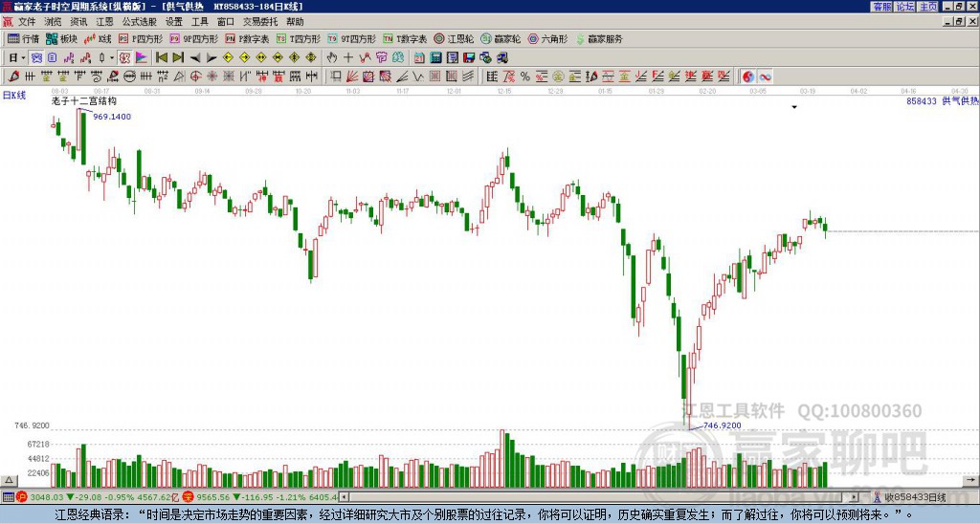
Task: Click the floppy disk save icon
Action: (469, 58)
